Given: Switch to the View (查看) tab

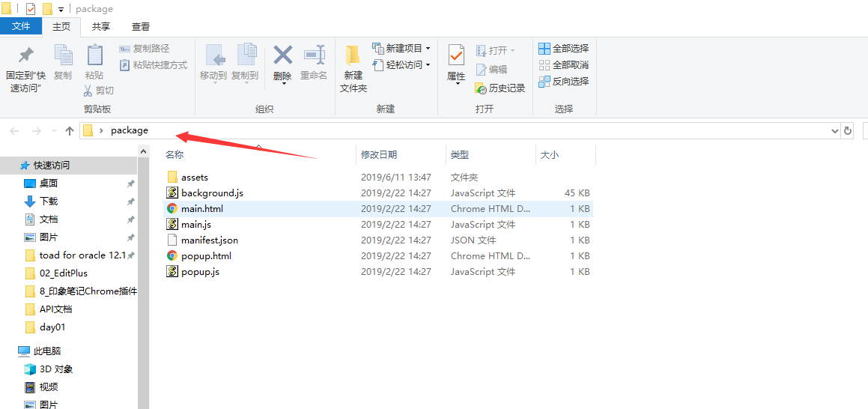Looking at the screenshot, I should [x=141, y=26].
